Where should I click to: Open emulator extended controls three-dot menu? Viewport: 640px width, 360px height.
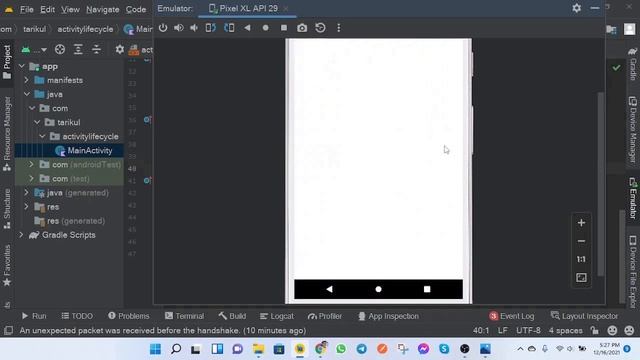tap(339, 28)
